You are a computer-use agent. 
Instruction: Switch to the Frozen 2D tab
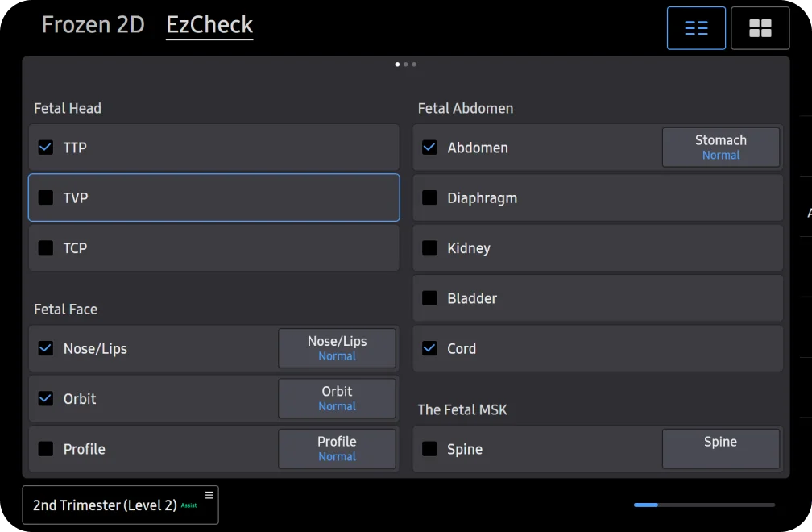tap(93, 25)
